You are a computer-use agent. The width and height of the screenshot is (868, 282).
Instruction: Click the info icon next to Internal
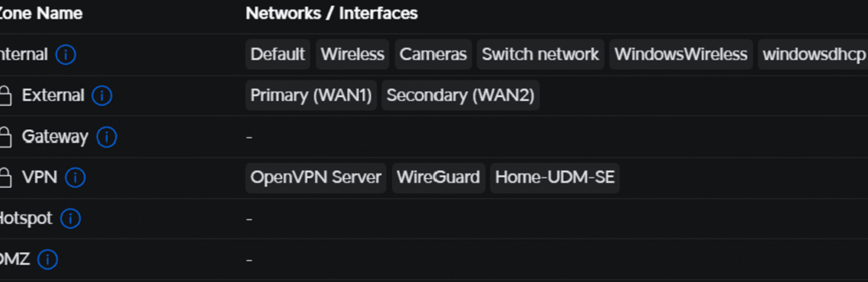[66, 54]
